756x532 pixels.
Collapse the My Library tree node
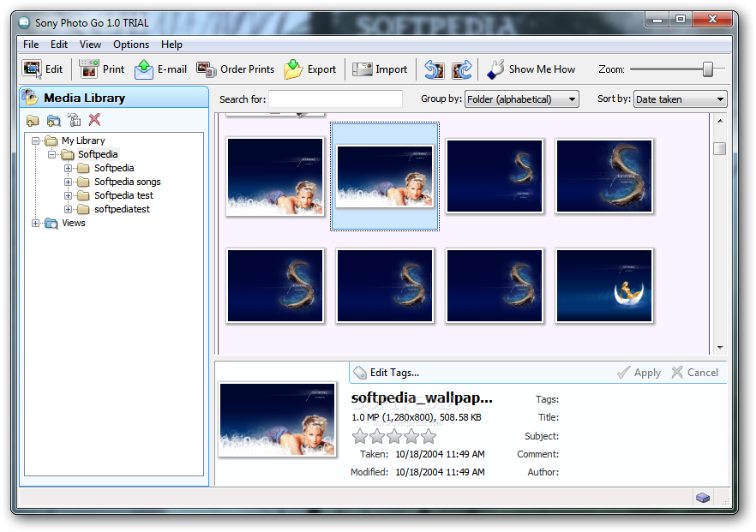pyautogui.click(x=36, y=141)
